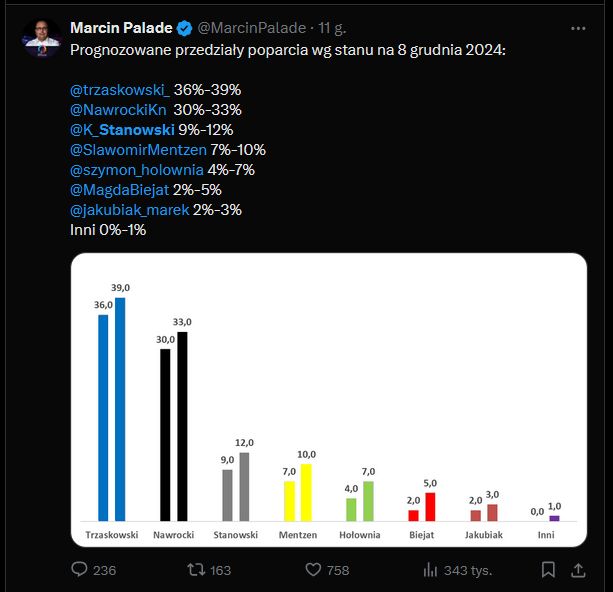The height and width of the screenshot is (592, 613).
Task: Bookmark this post
Action: pos(548,570)
